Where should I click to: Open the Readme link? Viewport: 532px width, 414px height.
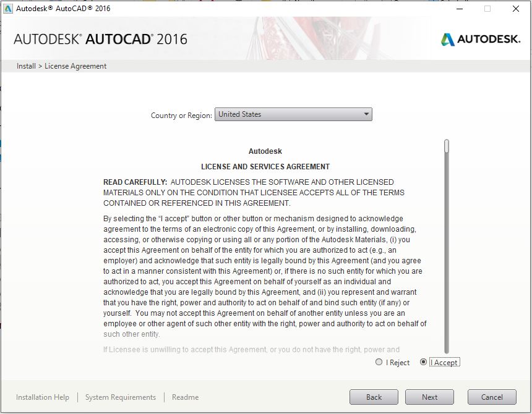pyautogui.click(x=185, y=397)
